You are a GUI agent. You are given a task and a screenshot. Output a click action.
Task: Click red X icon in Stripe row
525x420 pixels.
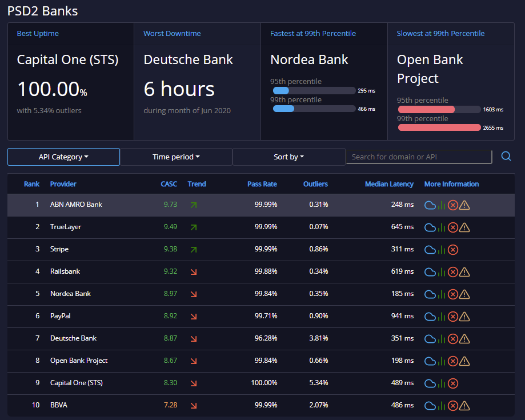coord(453,250)
